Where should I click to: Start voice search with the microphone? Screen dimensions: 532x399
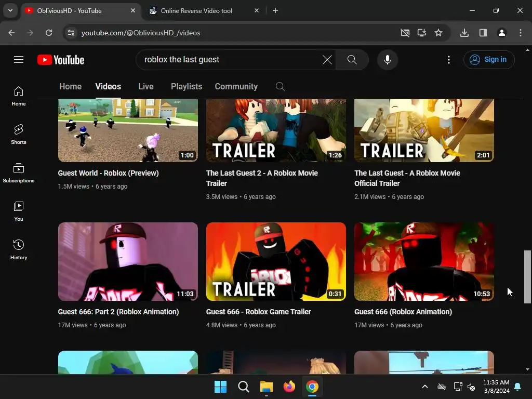387,60
